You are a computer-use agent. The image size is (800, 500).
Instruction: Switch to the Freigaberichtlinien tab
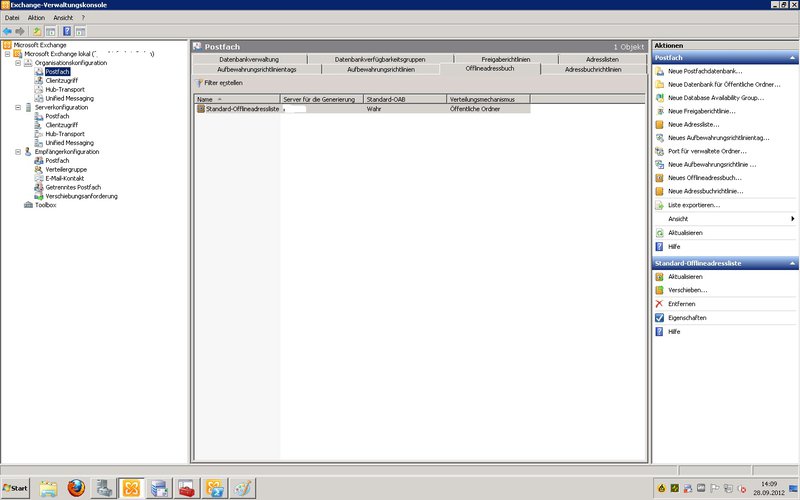506,59
